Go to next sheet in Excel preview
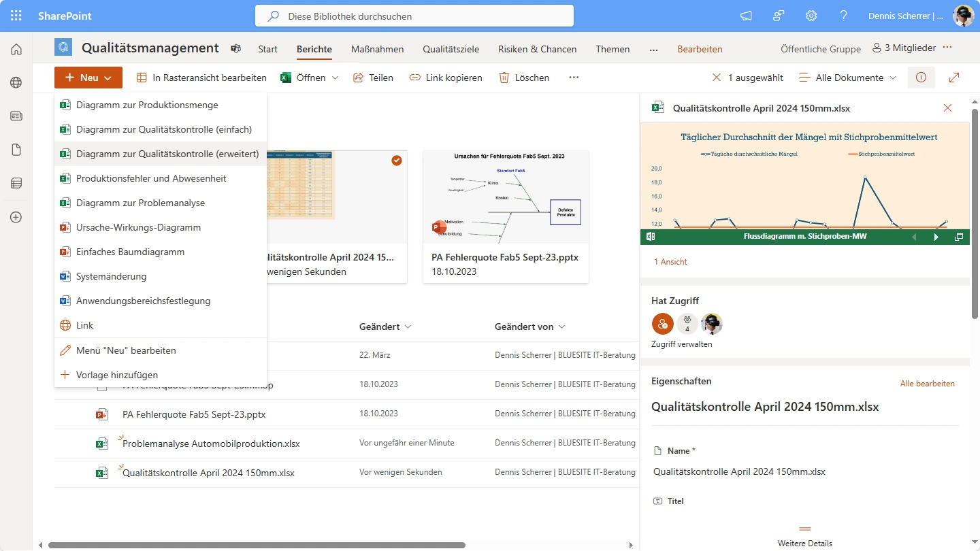The image size is (980, 551). pos(936,237)
